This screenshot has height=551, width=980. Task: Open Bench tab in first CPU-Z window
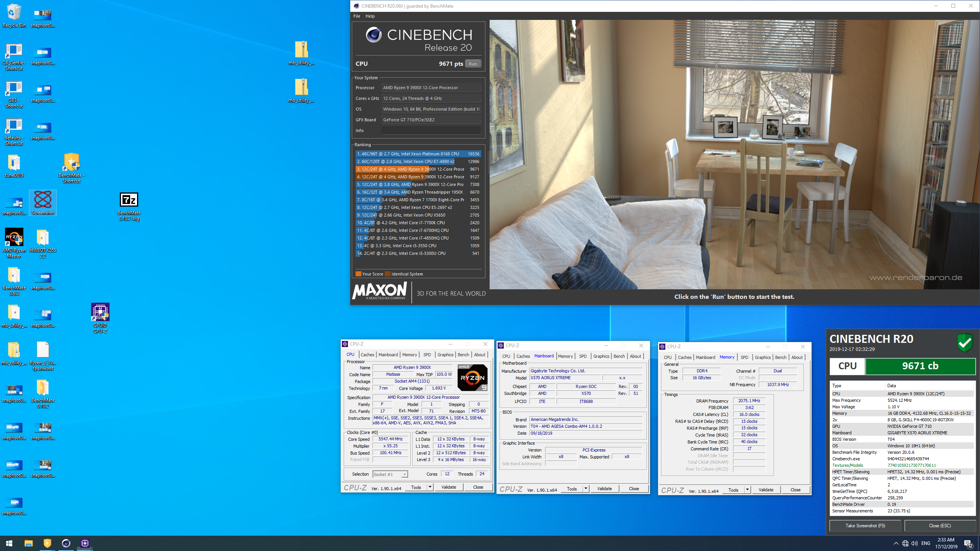point(463,355)
